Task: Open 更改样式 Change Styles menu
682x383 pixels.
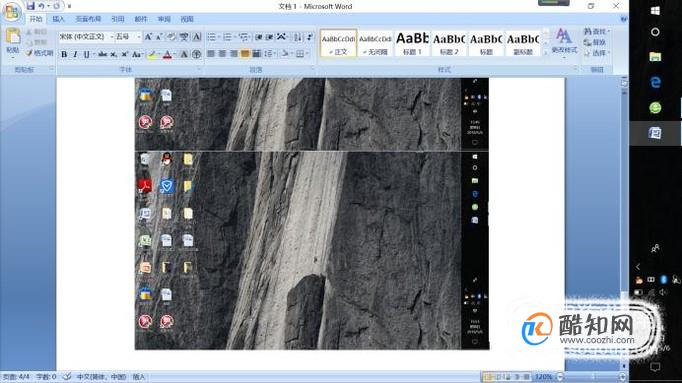Action: click(564, 42)
